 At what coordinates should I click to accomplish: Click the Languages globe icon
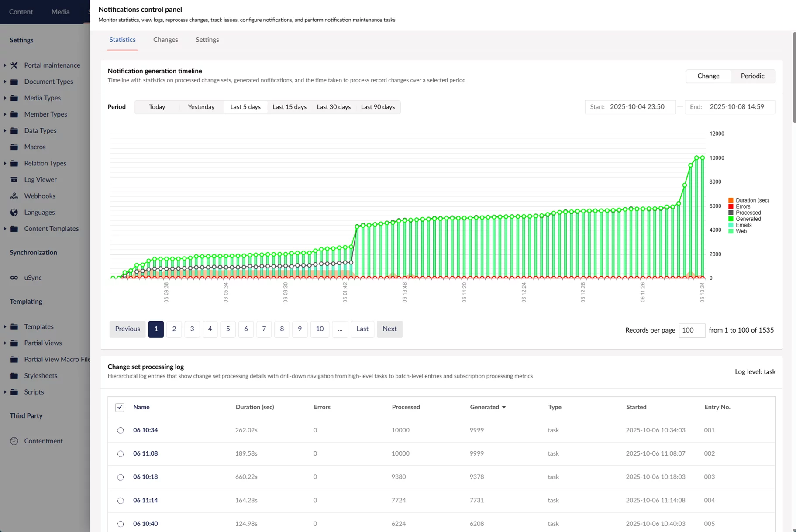coord(14,213)
